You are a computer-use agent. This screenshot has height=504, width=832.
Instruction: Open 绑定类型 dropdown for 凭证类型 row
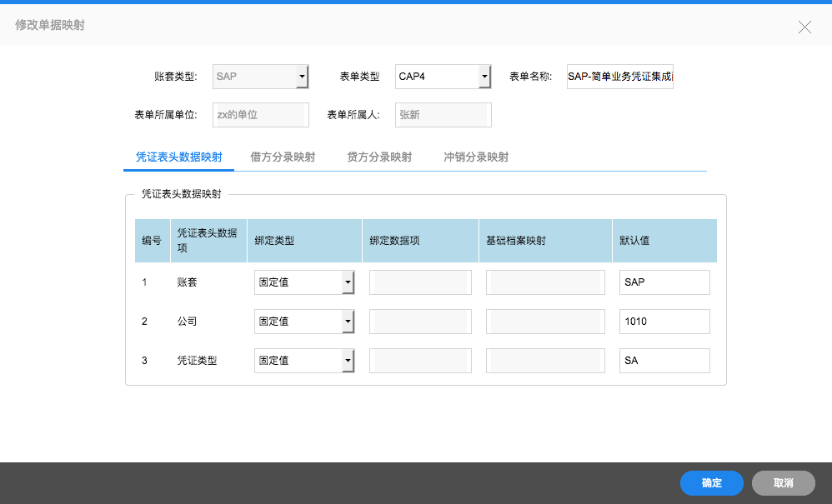coord(304,361)
